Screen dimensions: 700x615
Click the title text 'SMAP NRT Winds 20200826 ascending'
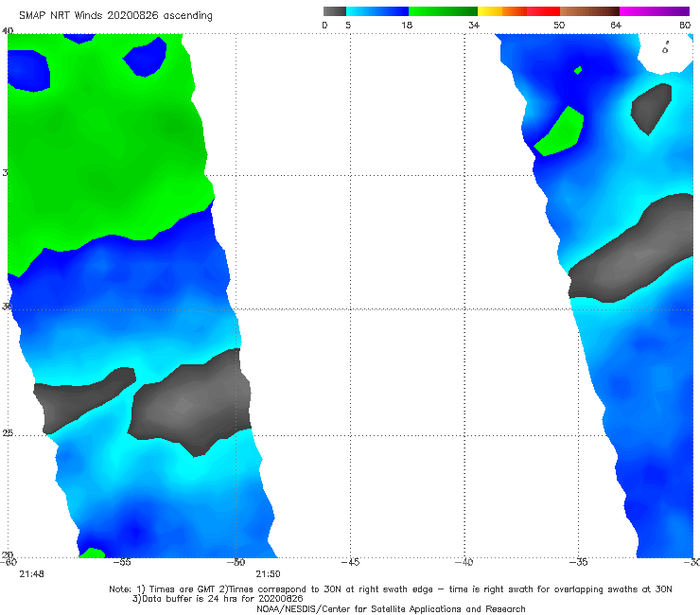[115, 16]
